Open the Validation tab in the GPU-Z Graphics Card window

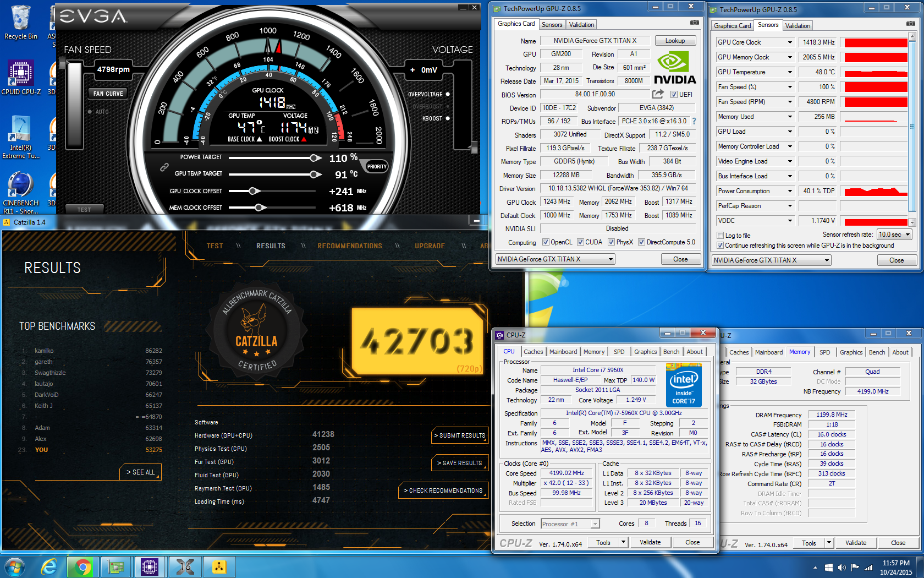coord(581,25)
